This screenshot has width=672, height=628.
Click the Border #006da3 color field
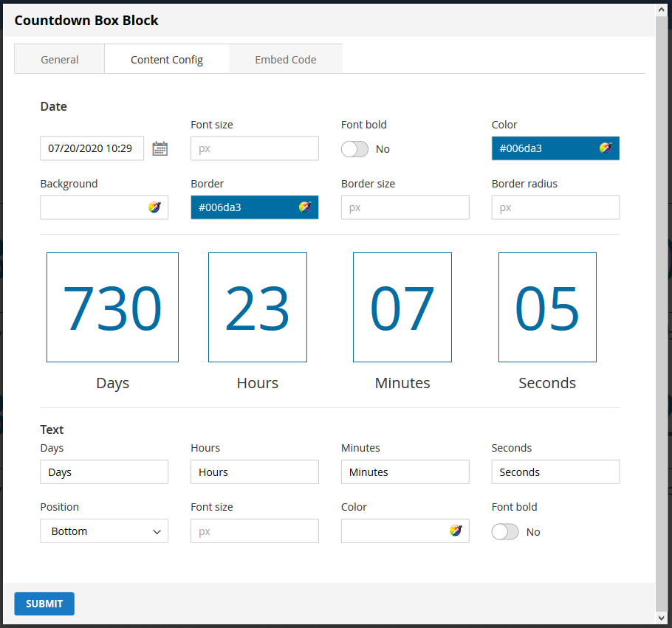pyautogui.click(x=244, y=207)
